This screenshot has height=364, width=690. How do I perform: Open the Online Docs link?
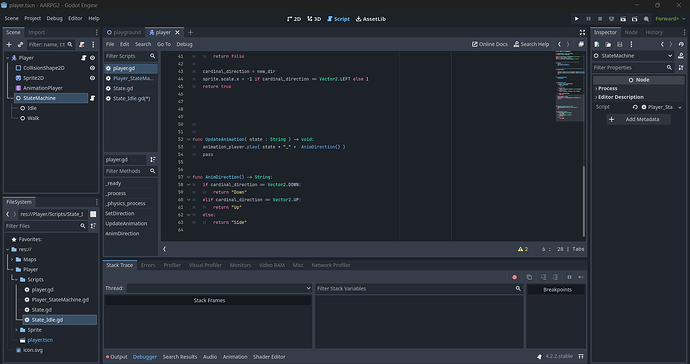click(x=490, y=44)
